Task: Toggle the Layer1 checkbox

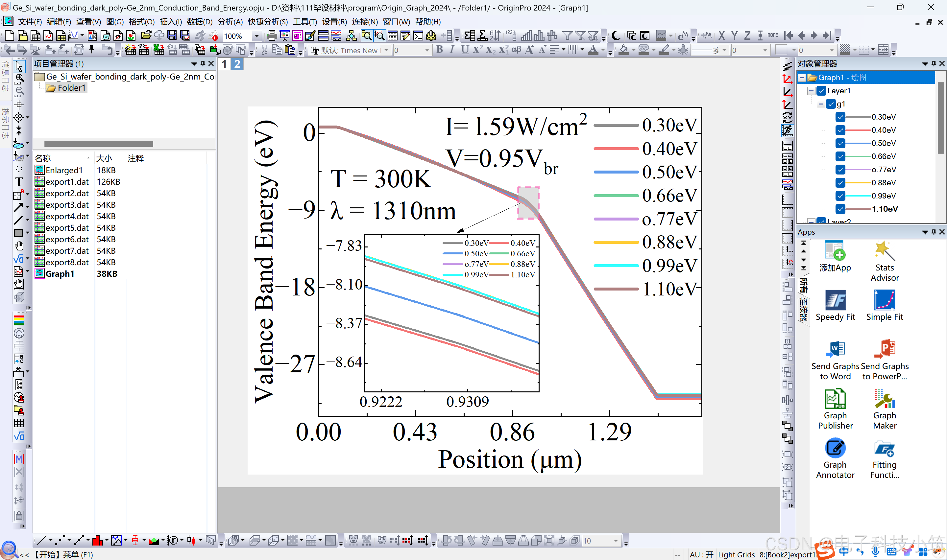Action: [x=821, y=91]
